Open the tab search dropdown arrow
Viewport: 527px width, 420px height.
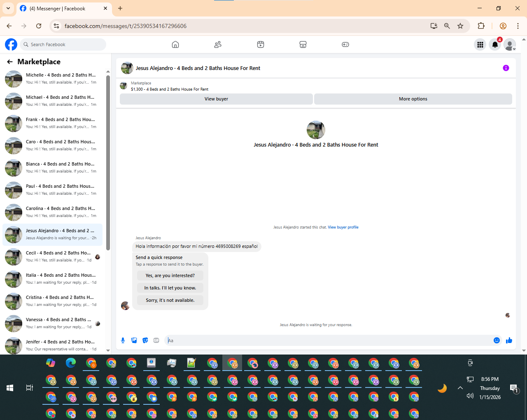(8, 8)
